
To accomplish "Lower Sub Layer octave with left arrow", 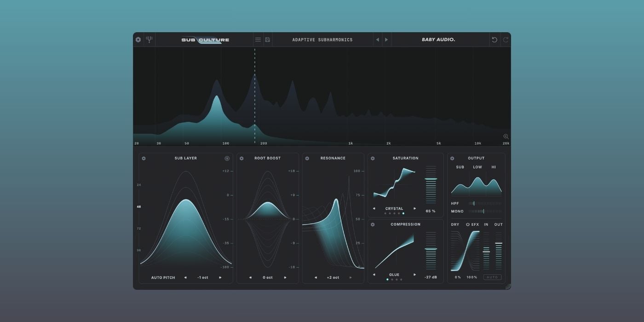I will 185,277.
